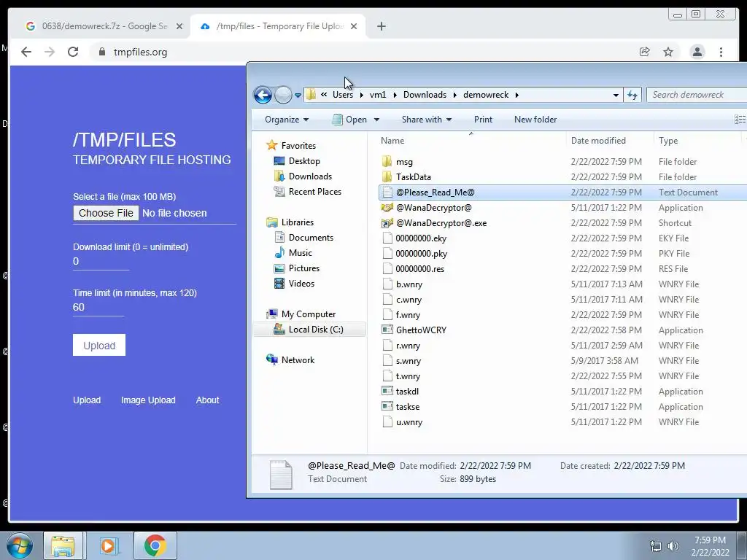Expand the breadcrumb arrow after demowreck
This screenshot has width=747, height=560.
(516, 95)
